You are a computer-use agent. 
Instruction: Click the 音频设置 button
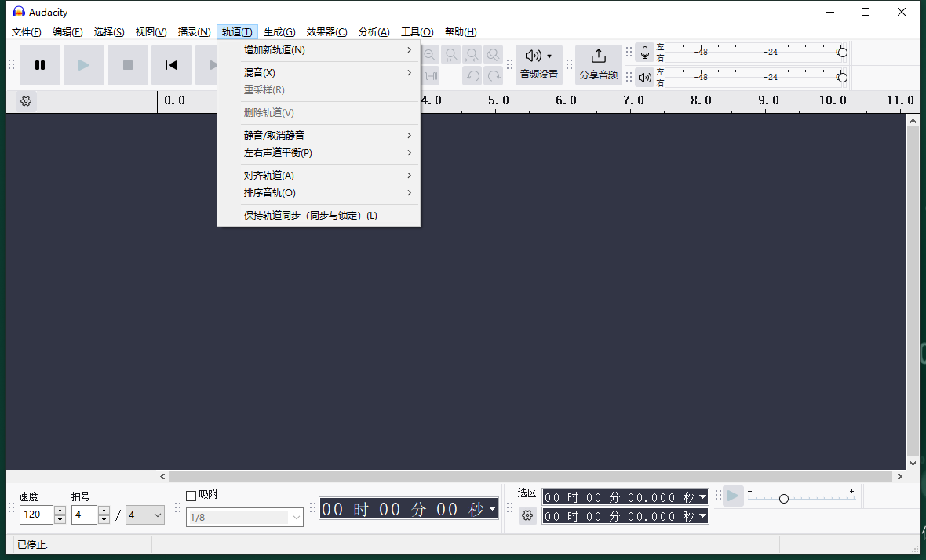[x=538, y=64]
